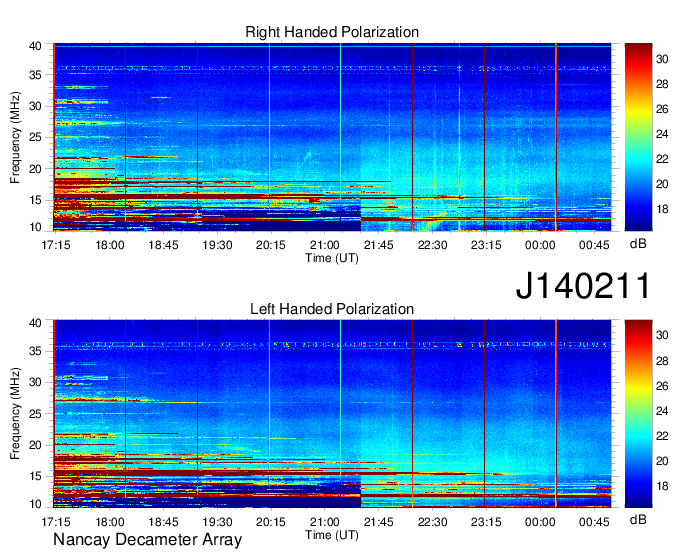Select the J140211 observation label

[583, 286]
